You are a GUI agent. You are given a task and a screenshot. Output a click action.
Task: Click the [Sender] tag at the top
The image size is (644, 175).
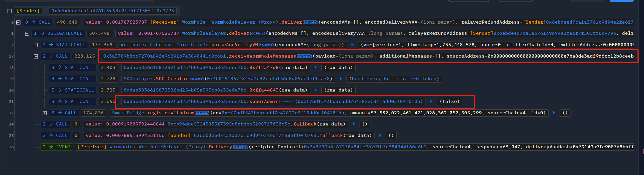(28, 11)
